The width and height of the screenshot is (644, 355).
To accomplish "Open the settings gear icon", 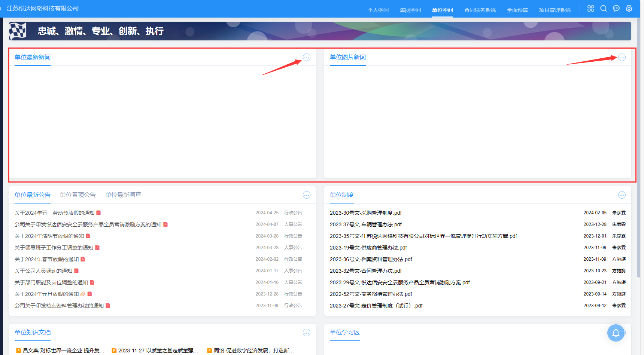I will (629, 9).
